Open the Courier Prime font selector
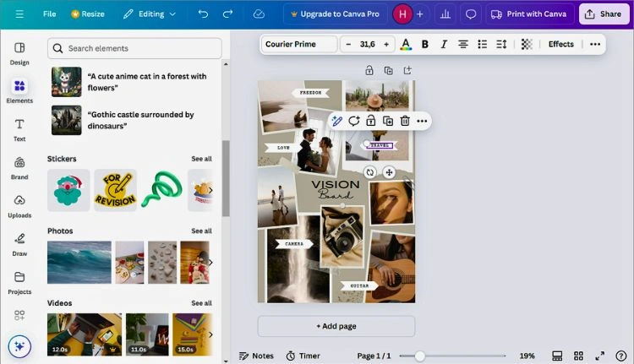 point(299,45)
